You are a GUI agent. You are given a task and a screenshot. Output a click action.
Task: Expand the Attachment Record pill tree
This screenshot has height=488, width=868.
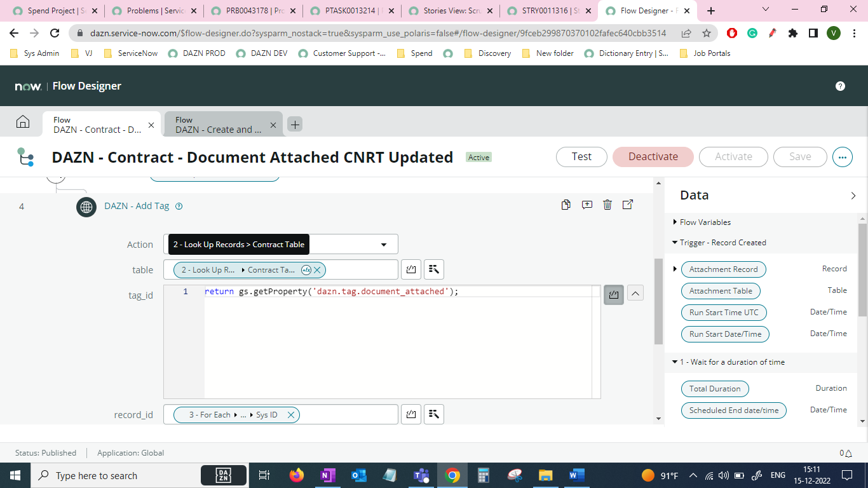click(675, 269)
